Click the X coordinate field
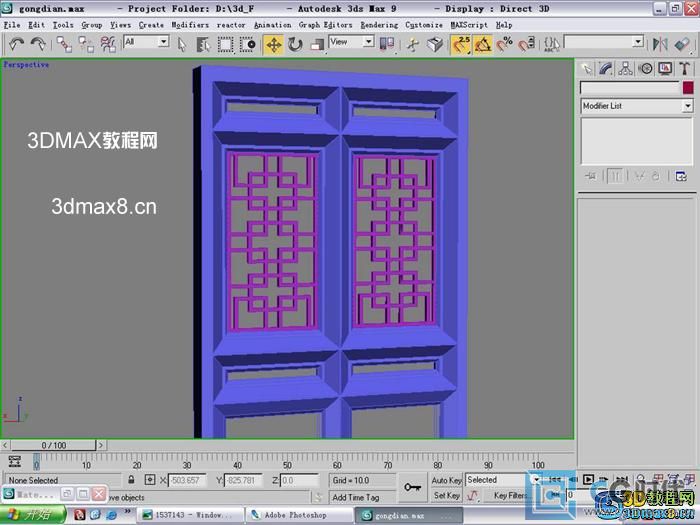This screenshot has height=525, width=700. (x=187, y=480)
